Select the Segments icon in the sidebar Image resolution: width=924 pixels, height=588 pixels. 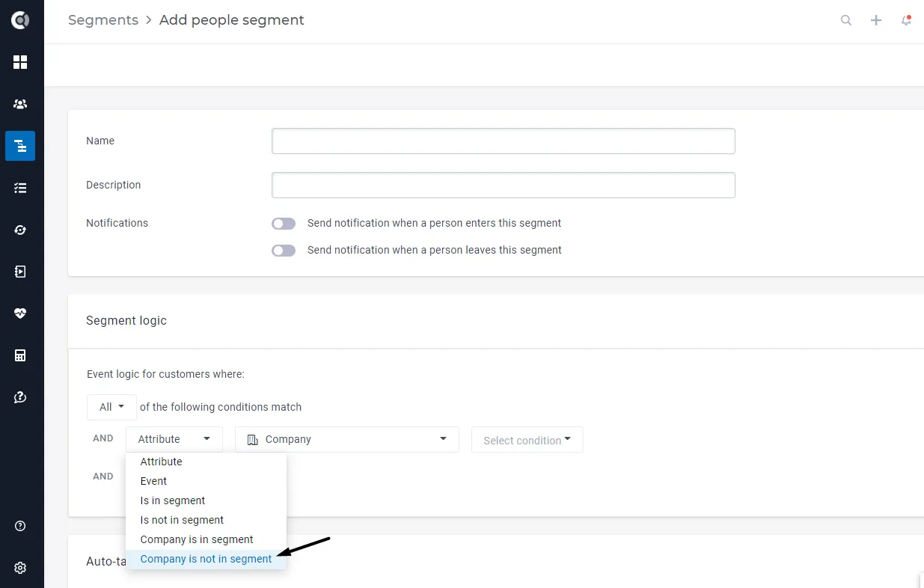point(20,146)
